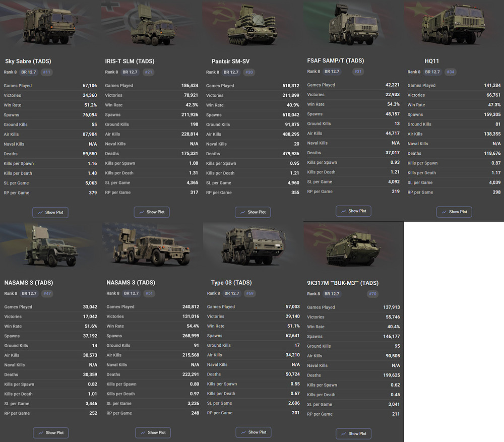Show the plot for HQ11
504x442 pixels.
454,212
